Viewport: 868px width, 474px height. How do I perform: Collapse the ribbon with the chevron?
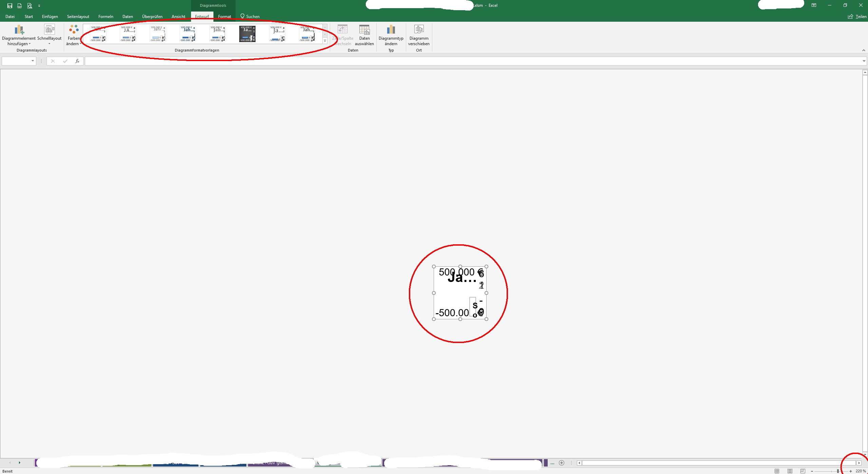(x=864, y=50)
